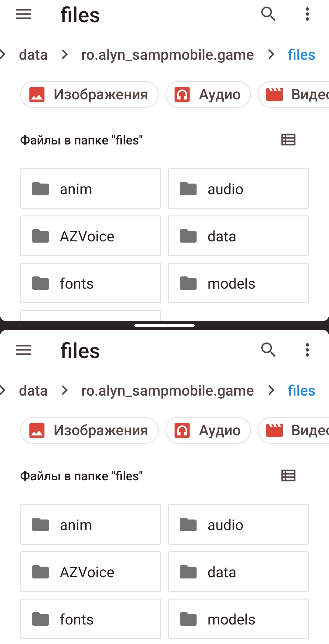Open the audio folder in bottom window
This screenshot has height=644, width=329.
click(238, 525)
